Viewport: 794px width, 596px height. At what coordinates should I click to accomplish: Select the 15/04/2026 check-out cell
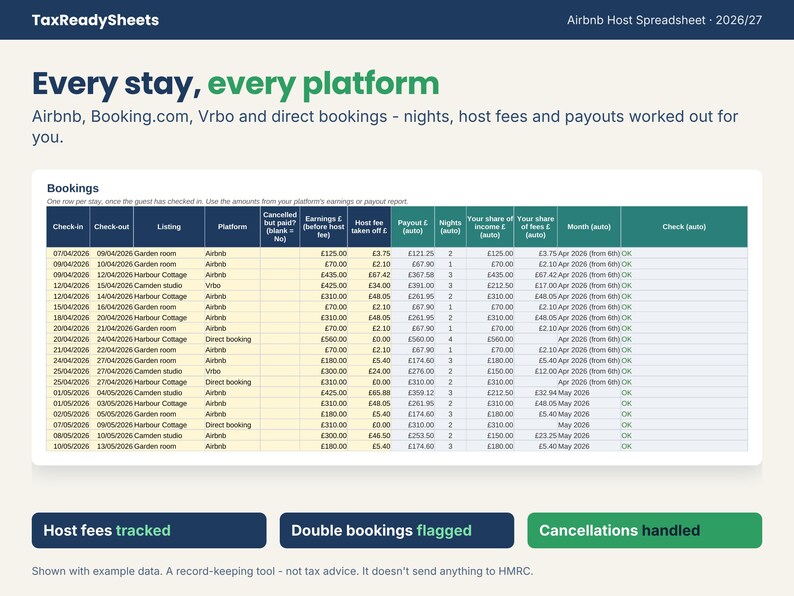111,286
